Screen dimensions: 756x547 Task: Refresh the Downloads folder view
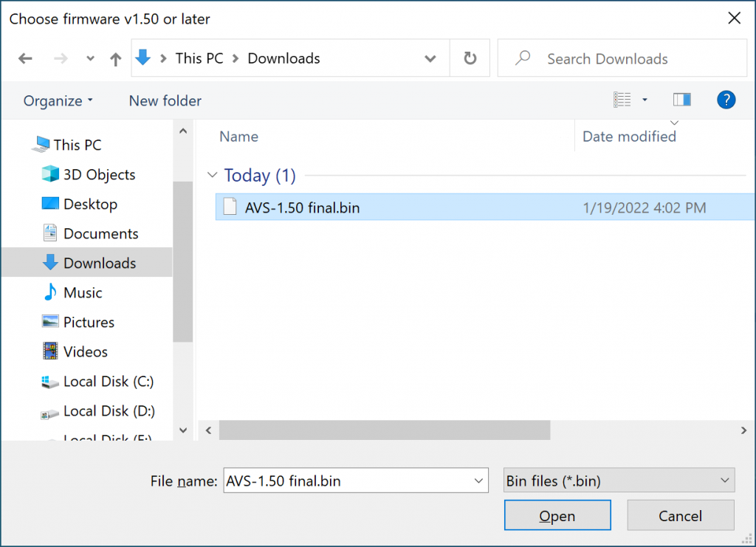pos(470,59)
